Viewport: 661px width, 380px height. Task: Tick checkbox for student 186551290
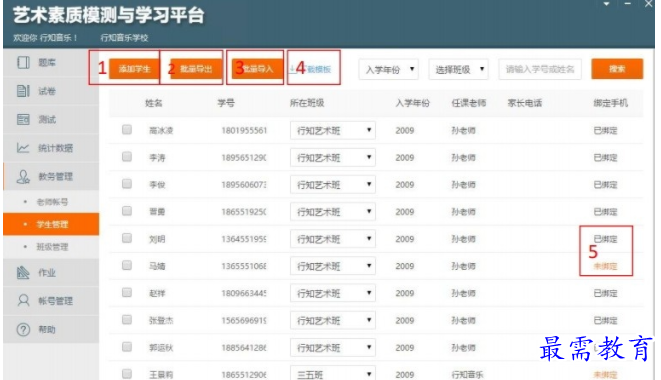[x=127, y=374]
